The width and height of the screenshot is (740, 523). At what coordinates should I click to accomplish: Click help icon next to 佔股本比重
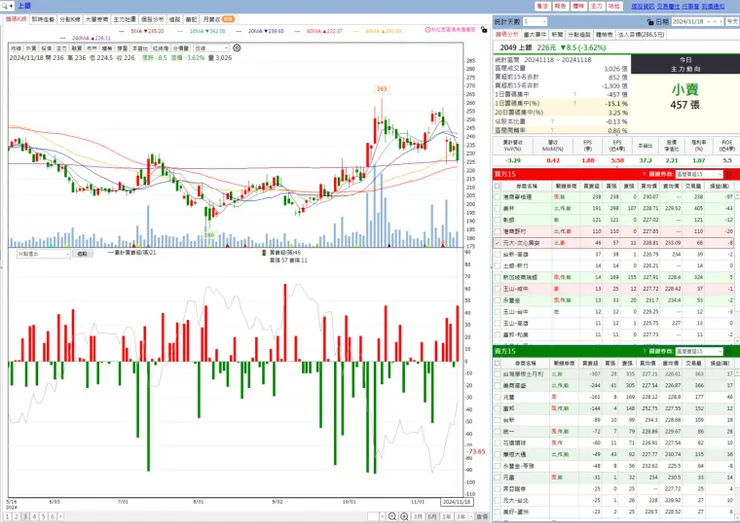click(553, 121)
